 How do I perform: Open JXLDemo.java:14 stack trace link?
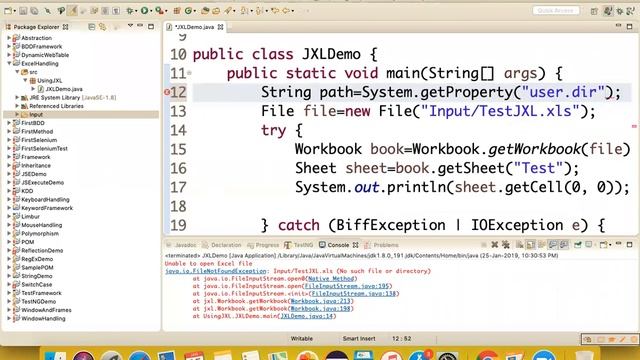[306, 316]
